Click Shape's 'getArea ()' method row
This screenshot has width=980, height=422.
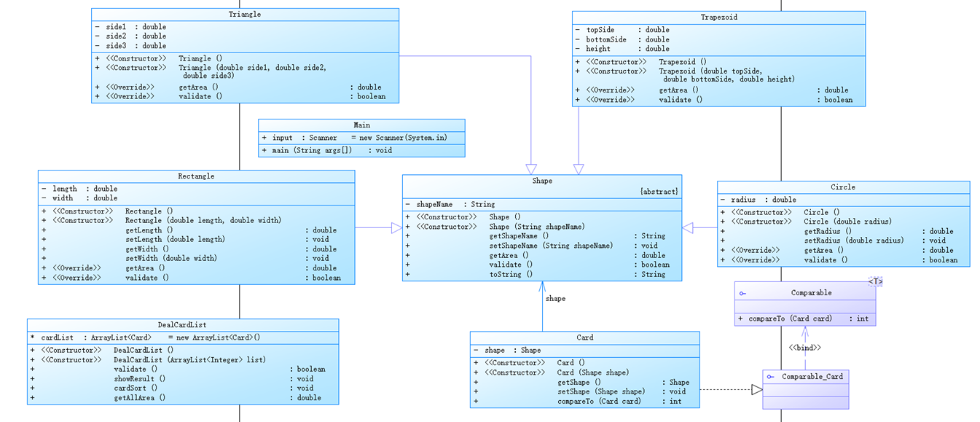point(536,256)
